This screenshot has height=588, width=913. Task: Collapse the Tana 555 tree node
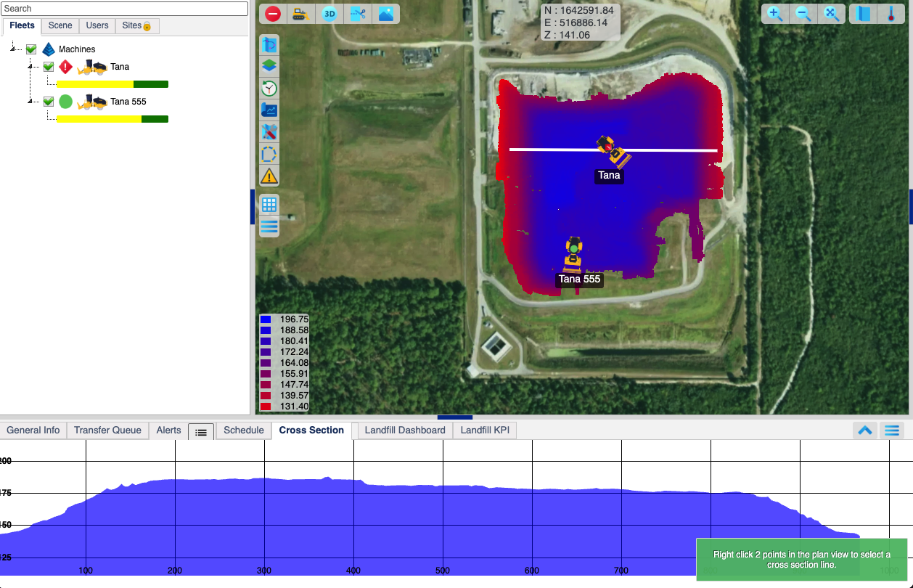tap(30, 102)
